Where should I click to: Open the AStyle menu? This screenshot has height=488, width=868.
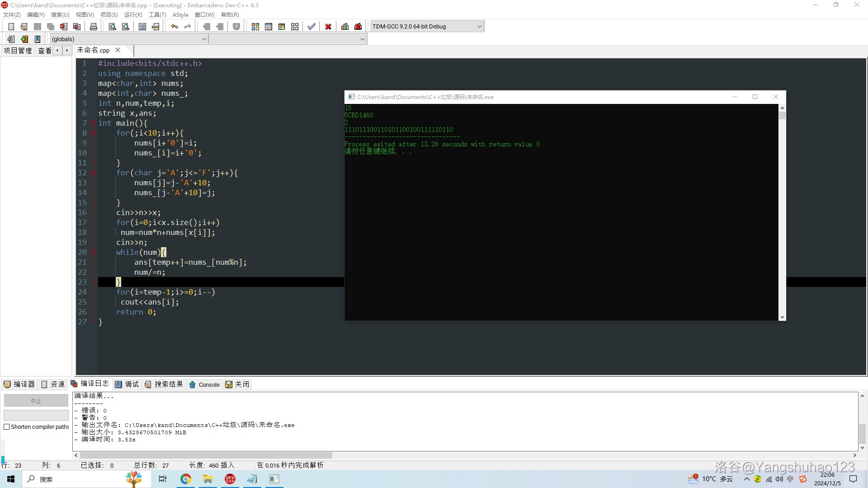(180, 14)
